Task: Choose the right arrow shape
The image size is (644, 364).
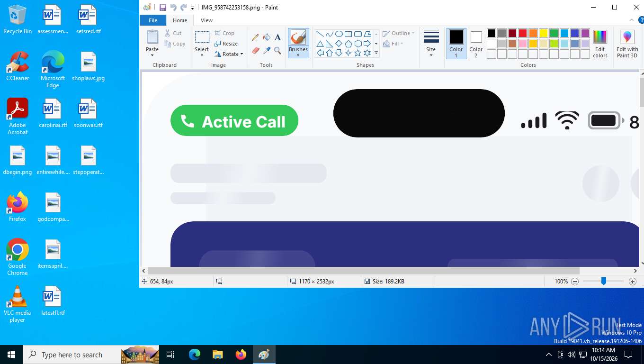Action: [367, 44]
